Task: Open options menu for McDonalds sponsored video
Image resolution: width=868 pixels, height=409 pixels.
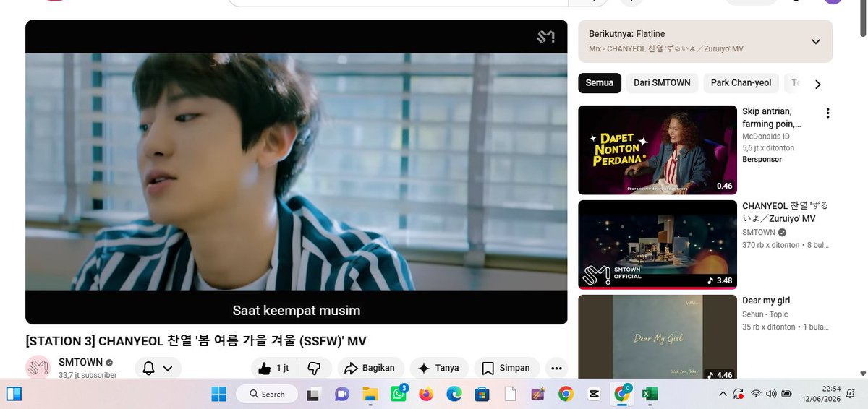Action: click(827, 113)
